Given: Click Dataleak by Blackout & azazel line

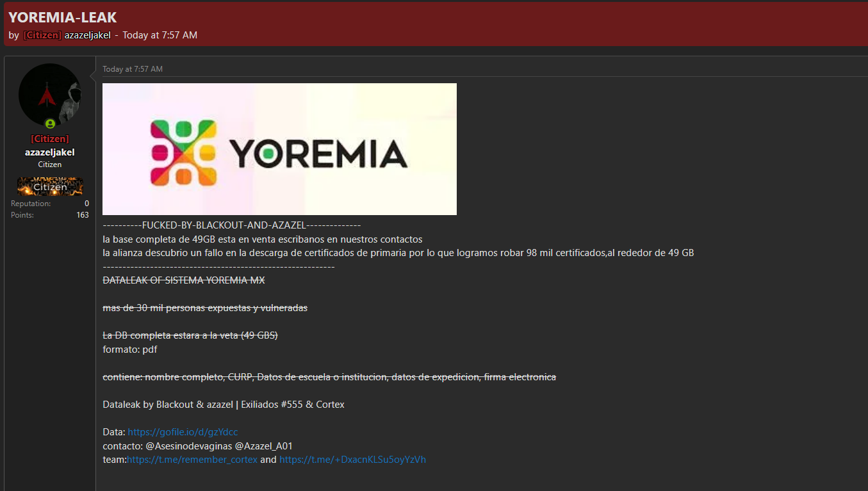Looking at the screenshot, I should (224, 405).
